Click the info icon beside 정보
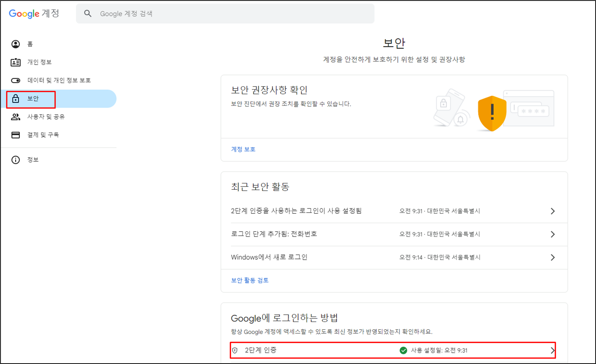 tap(16, 160)
